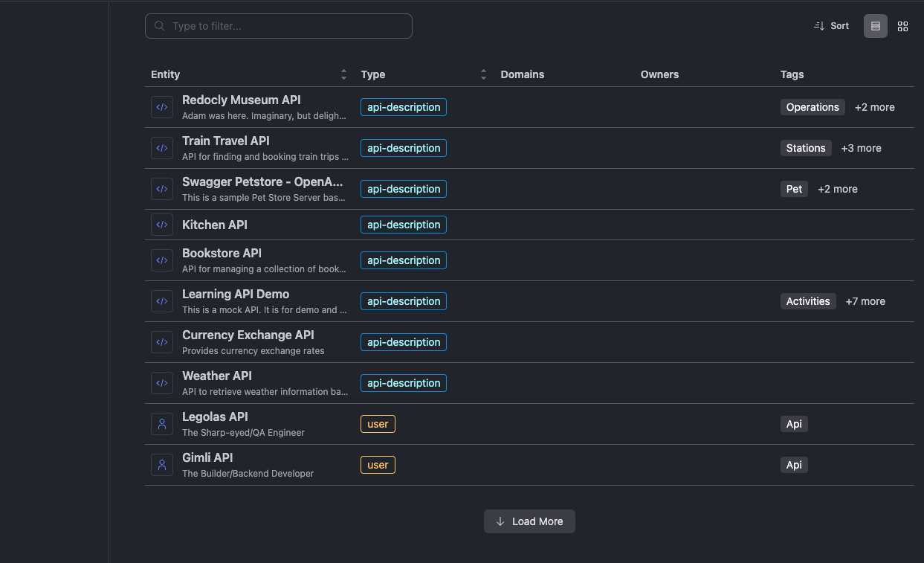The width and height of the screenshot is (924, 563).
Task: Click 'API for managing a collection of book' text
Action: point(264,269)
